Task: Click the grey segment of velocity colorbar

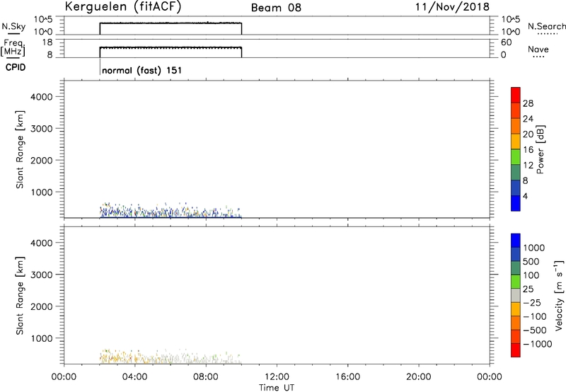Action: [x=516, y=296]
